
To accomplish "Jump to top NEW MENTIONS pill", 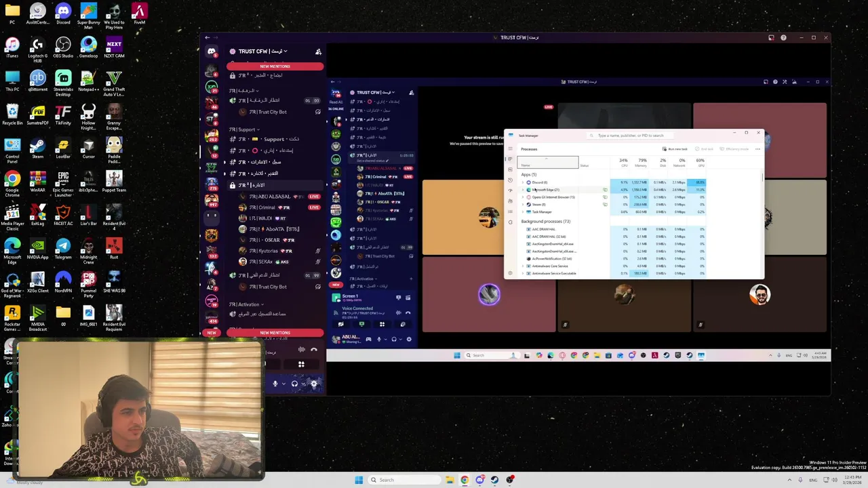I will (x=275, y=66).
